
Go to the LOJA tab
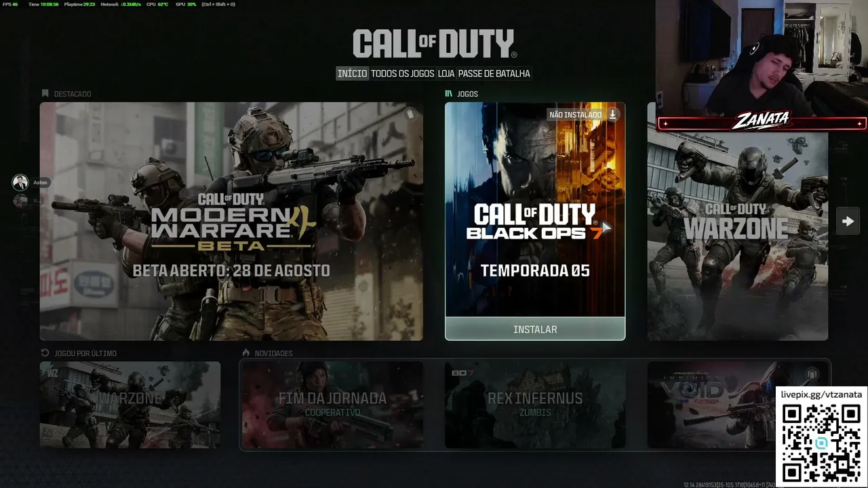tap(446, 73)
